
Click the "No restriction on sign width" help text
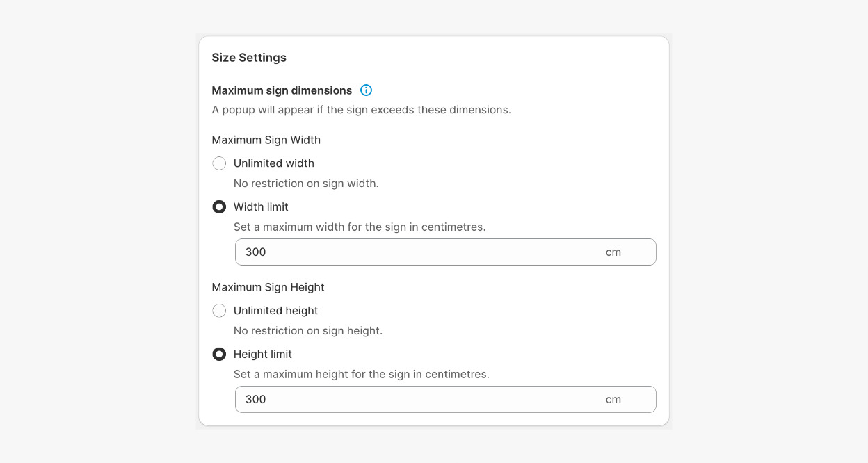pyautogui.click(x=306, y=184)
